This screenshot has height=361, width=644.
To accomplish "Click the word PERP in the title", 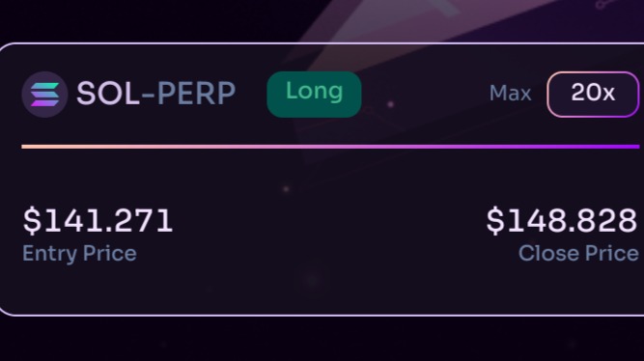I will [196, 94].
